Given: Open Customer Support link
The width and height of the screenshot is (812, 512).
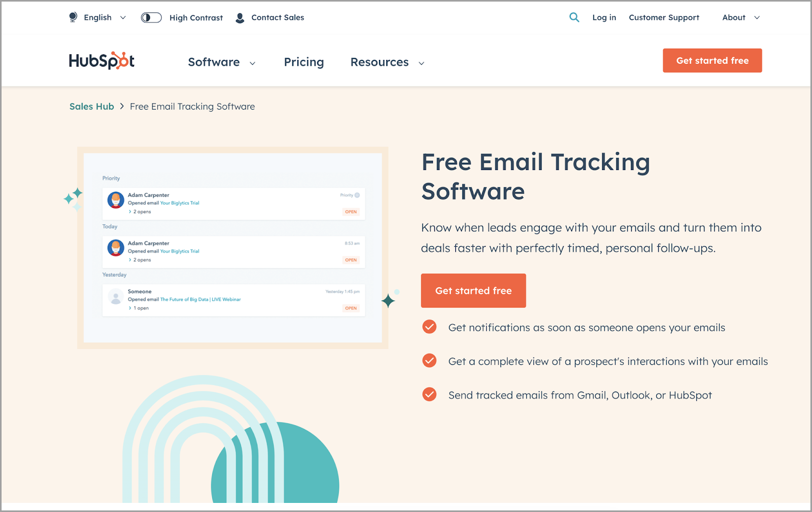Looking at the screenshot, I should click(x=664, y=17).
